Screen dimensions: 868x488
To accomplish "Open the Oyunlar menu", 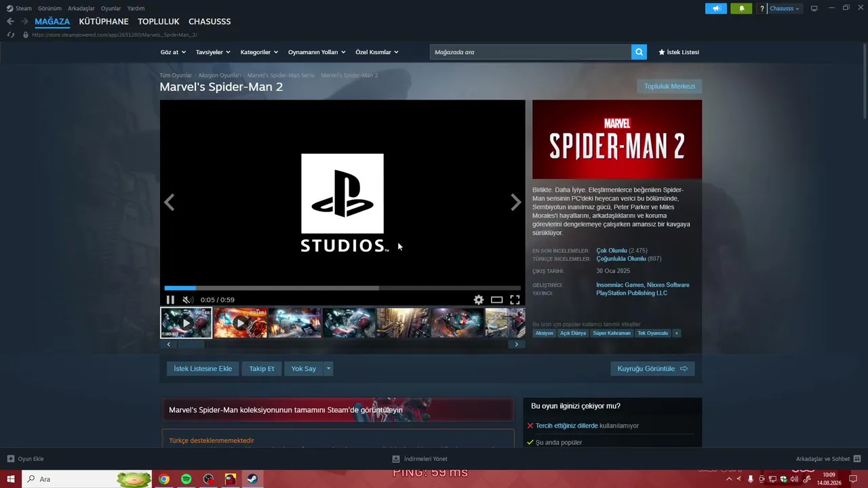I will (111, 9).
